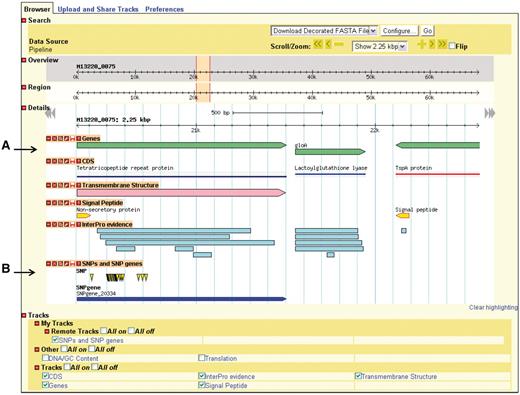Open the Upload and Share Tracks tab
This screenshot has height=395, width=520.
(x=98, y=9)
